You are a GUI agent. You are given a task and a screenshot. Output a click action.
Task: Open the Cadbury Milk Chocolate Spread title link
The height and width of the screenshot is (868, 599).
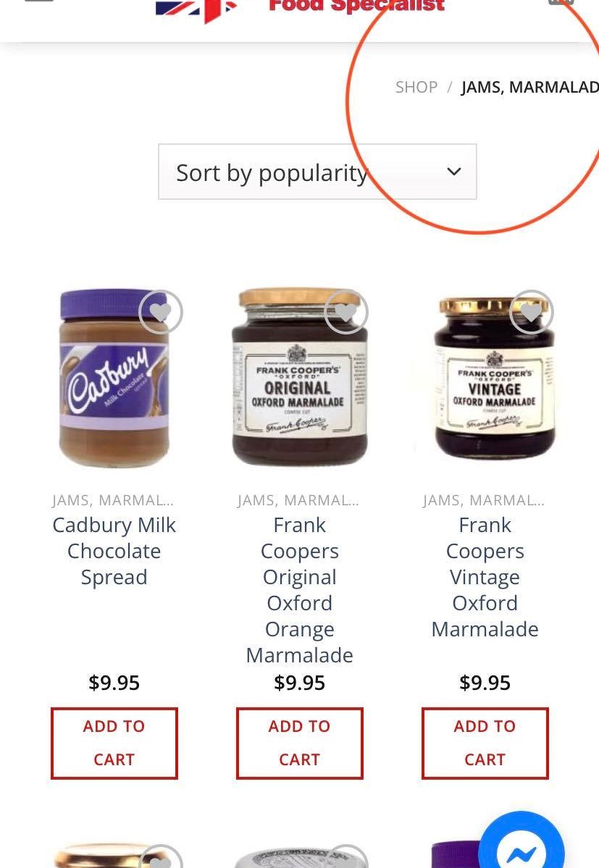click(114, 550)
